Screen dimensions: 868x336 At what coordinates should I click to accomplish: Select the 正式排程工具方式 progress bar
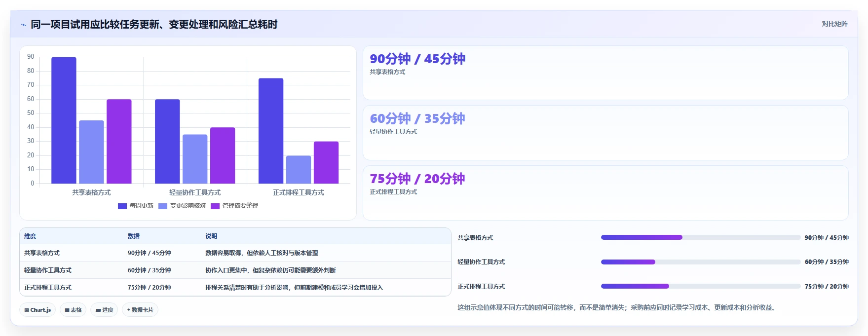pos(701,286)
